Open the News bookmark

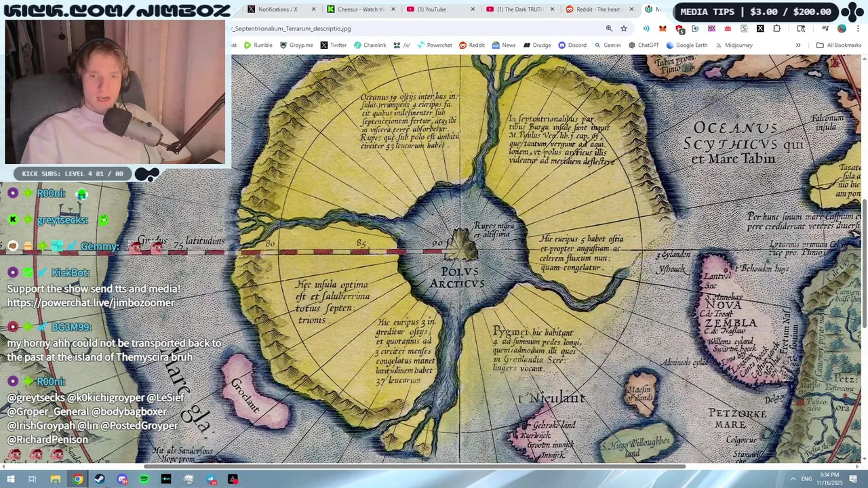(504, 45)
